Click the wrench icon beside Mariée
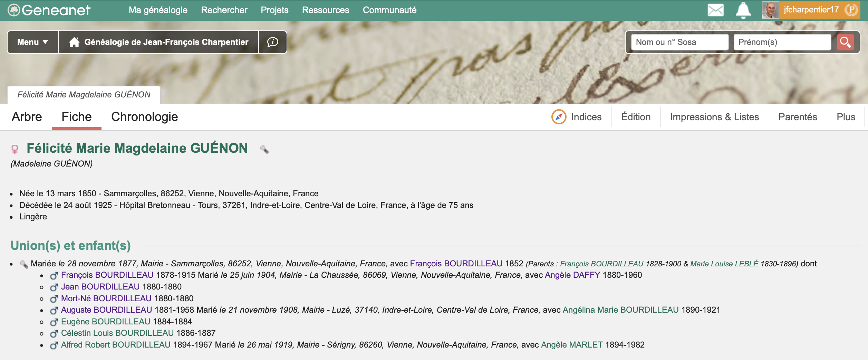The image size is (868, 360). tap(24, 264)
